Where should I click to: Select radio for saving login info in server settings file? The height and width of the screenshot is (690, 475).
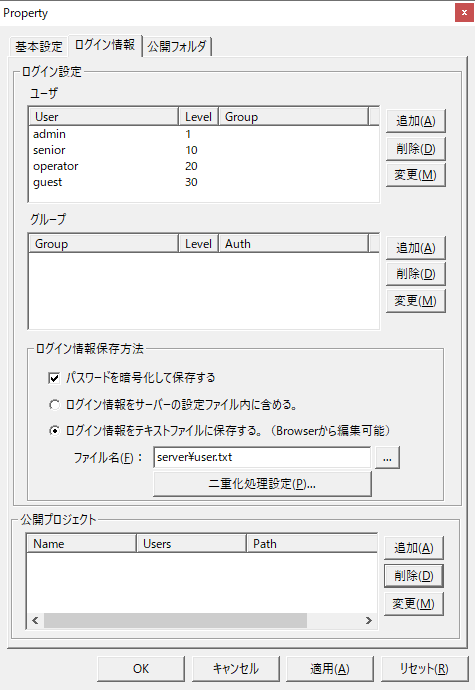pyautogui.click(x=54, y=404)
